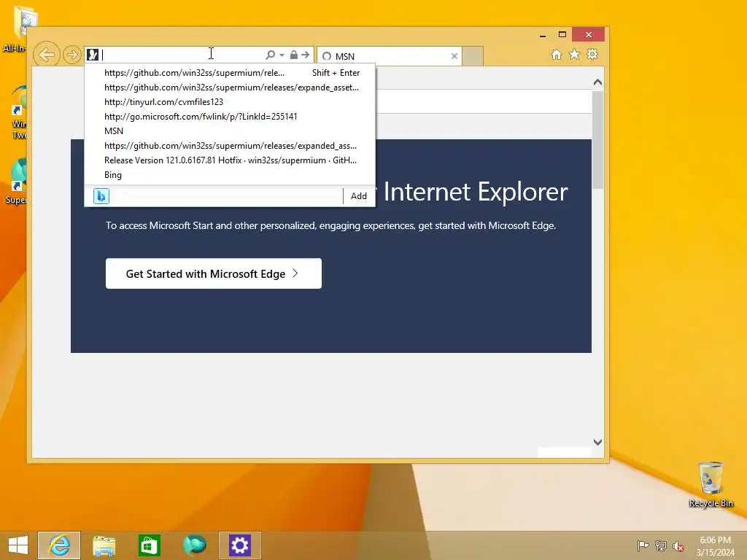
Task: Click the Back navigation arrow
Action: [x=46, y=55]
